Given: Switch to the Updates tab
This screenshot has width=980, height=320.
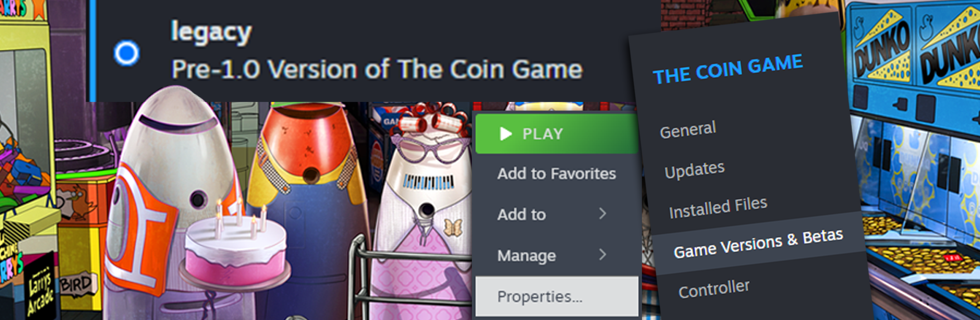Looking at the screenshot, I should pos(694,170).
